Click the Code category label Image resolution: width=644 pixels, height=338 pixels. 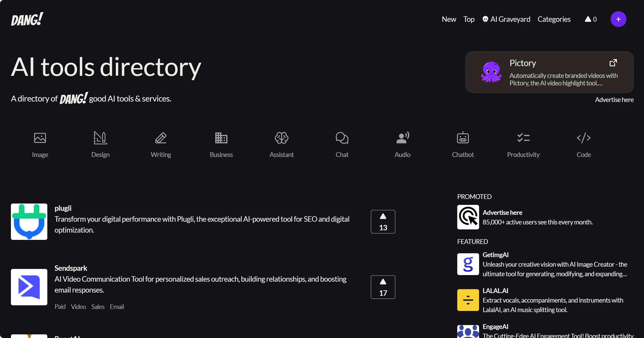(x=584, y=155)
